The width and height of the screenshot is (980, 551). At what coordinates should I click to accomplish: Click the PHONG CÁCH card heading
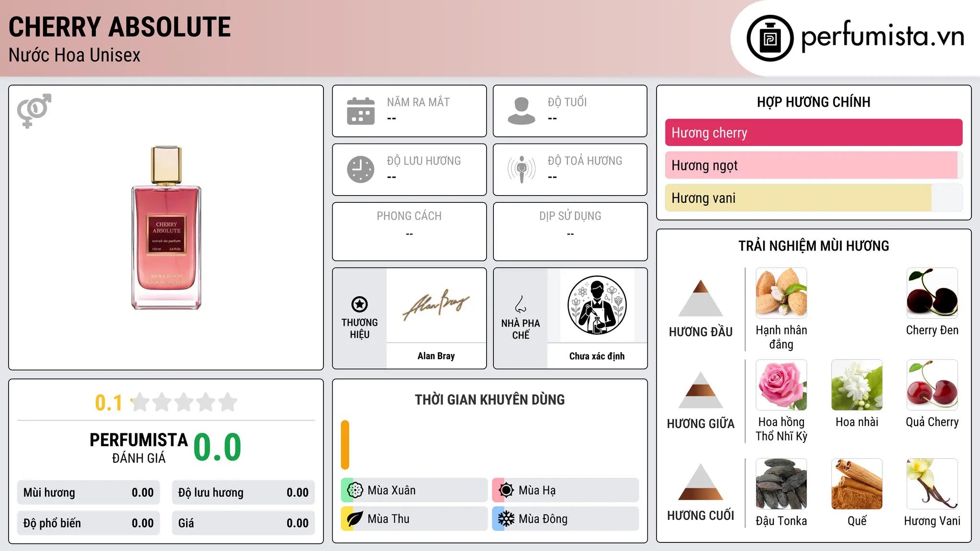coord(409,216)
